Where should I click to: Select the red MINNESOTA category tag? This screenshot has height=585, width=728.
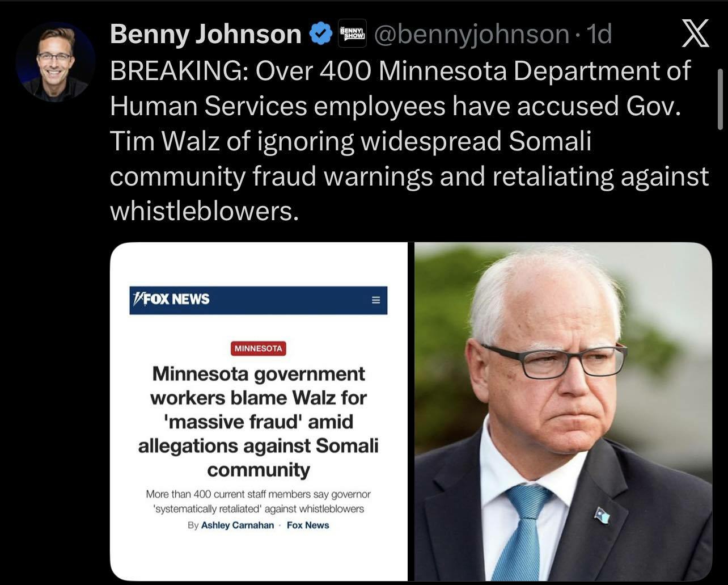(x=258, y=348)
